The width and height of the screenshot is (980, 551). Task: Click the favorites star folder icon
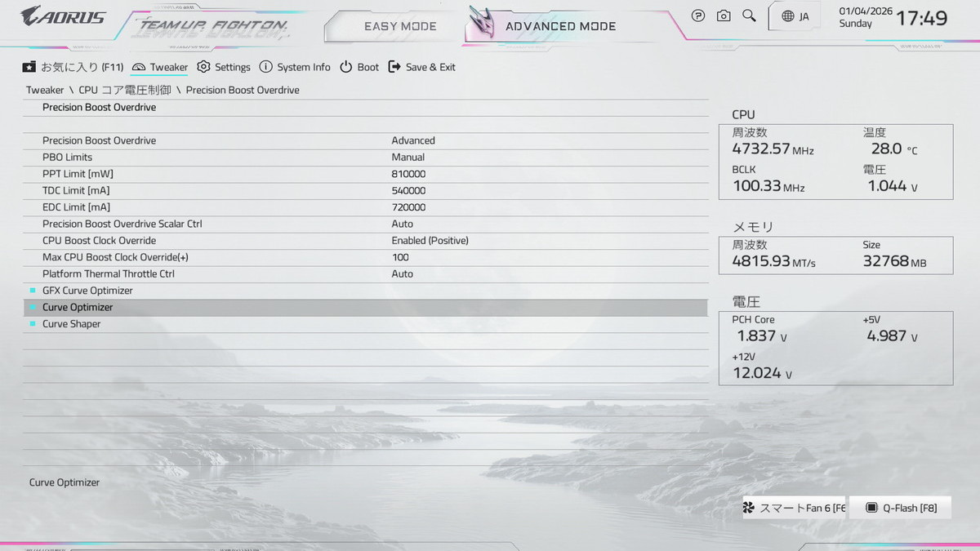(x=29, y=67)
